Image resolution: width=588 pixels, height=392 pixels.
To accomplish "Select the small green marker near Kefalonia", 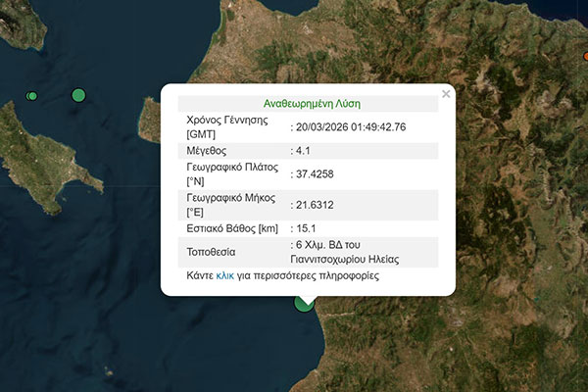I will [x=32, y=96].
